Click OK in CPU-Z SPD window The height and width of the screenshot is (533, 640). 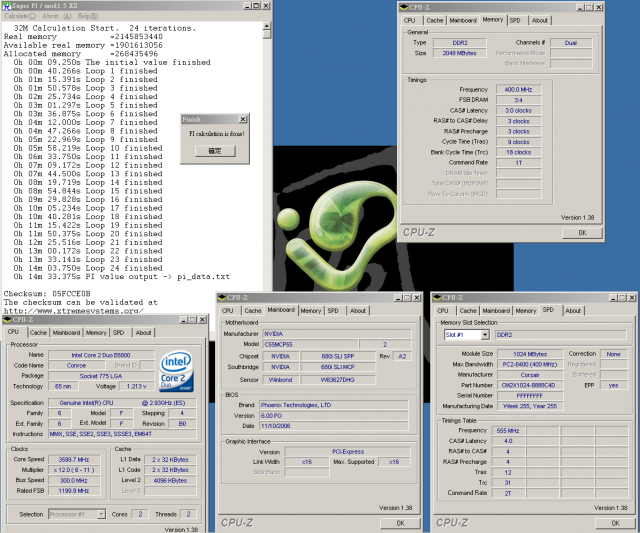pos(616,523)
